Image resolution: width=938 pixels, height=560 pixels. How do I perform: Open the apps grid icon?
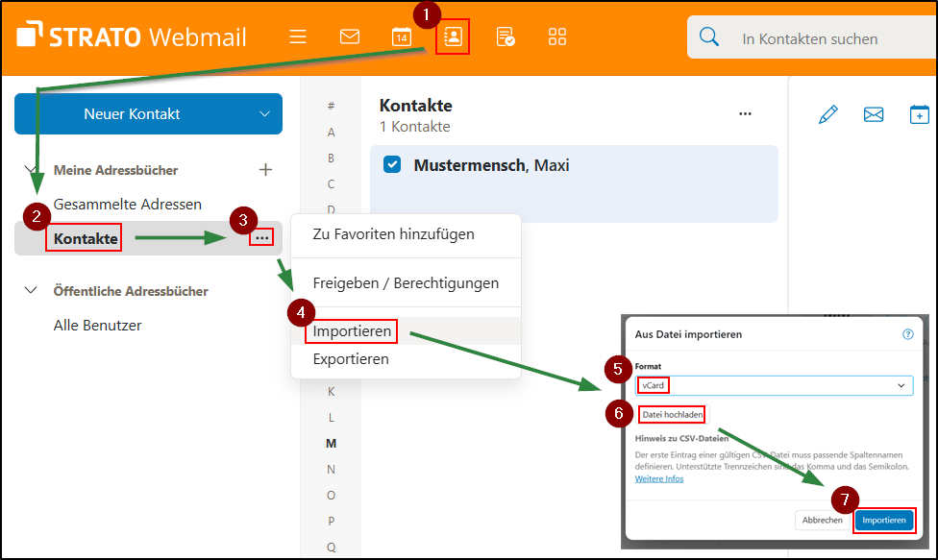(x=557, y=37)
